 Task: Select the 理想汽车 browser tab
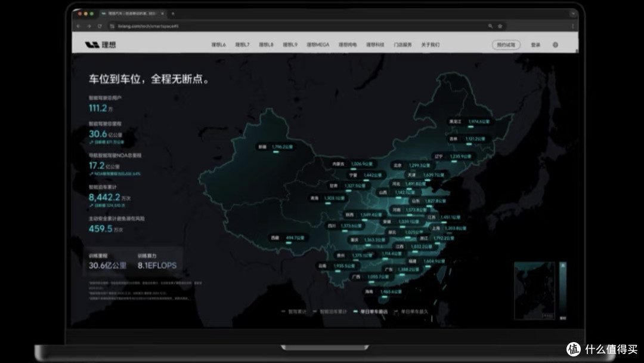pos(132,14)
